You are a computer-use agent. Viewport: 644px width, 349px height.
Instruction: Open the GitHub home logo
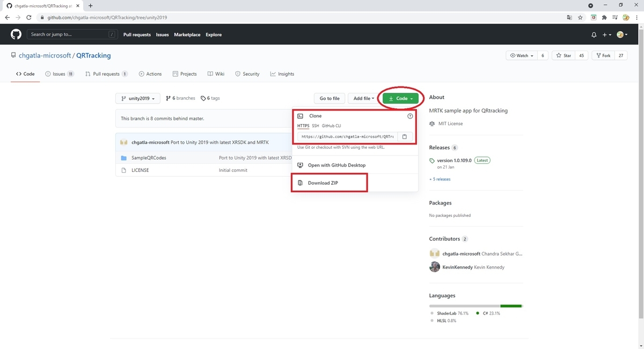(x=16, y=34)
